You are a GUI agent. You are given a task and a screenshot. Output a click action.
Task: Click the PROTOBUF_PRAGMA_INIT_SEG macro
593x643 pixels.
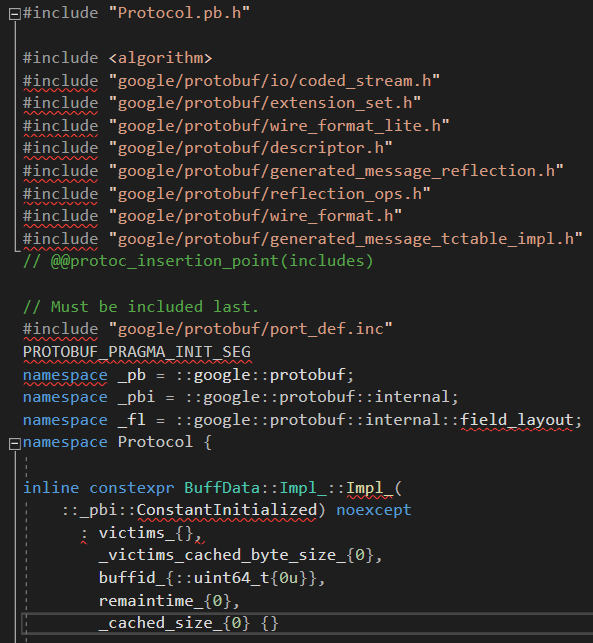point(137,352)
